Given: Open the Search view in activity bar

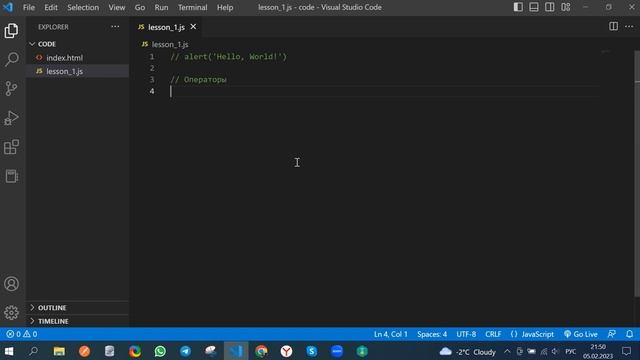Looking at the screenshot, I should 11,60.
